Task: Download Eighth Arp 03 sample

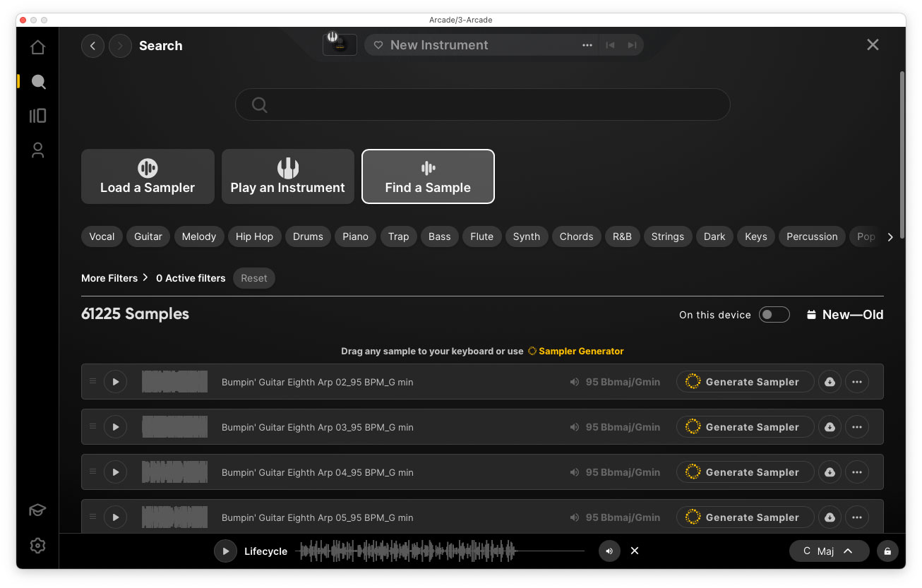Action: [830, 427]
